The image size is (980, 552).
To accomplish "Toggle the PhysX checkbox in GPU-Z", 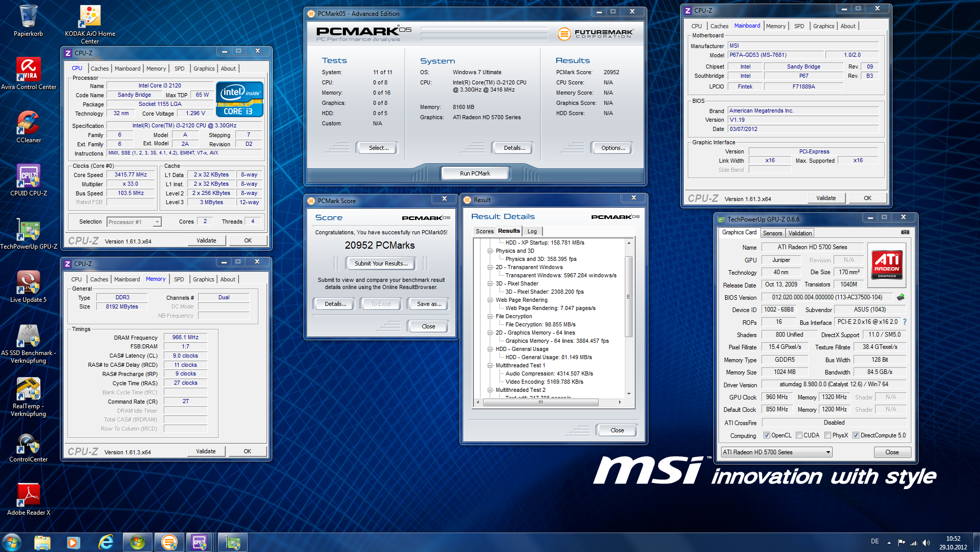I will (827, 435).
